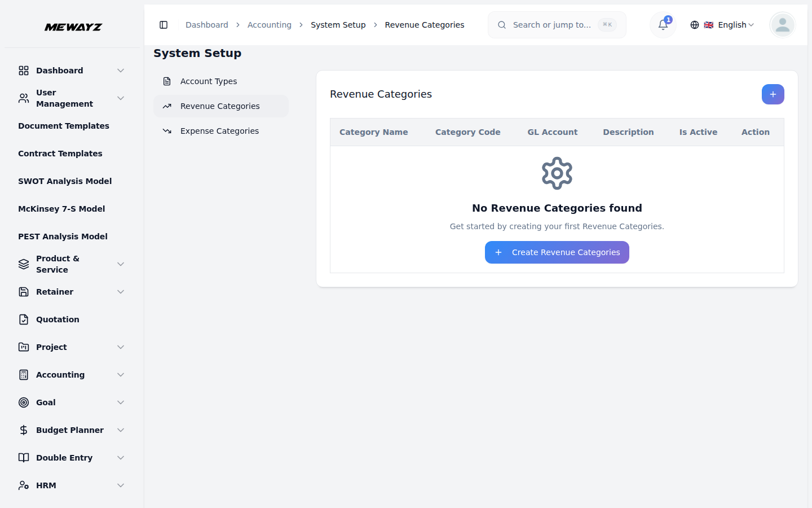812x508 pixels.
Task: Open Dashboard from the breadcrumb trail
Action: (x=207, y=25)
